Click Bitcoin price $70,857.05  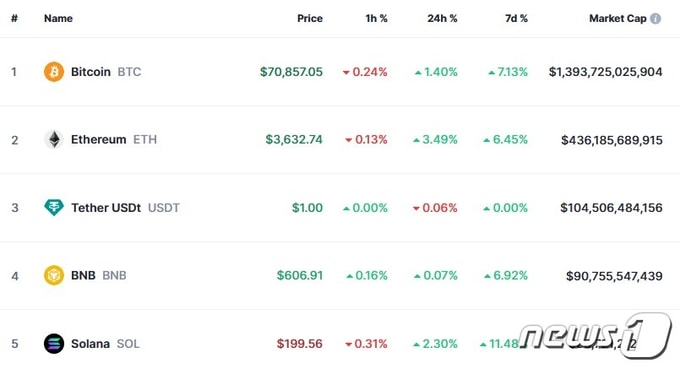tap(291, 72)
